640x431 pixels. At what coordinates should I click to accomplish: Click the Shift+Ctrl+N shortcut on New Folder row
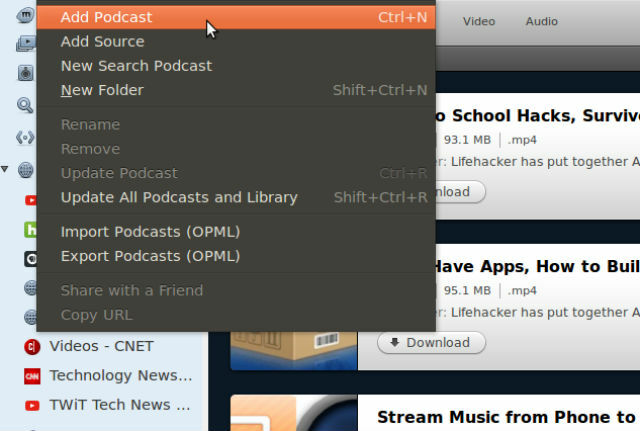tap(380, 90)
